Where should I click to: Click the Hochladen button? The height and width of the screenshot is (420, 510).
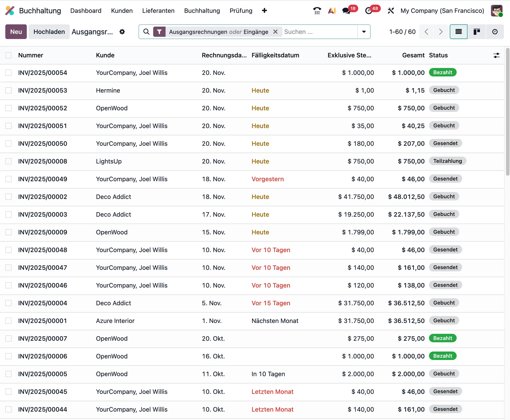click(x=49, y=32)
